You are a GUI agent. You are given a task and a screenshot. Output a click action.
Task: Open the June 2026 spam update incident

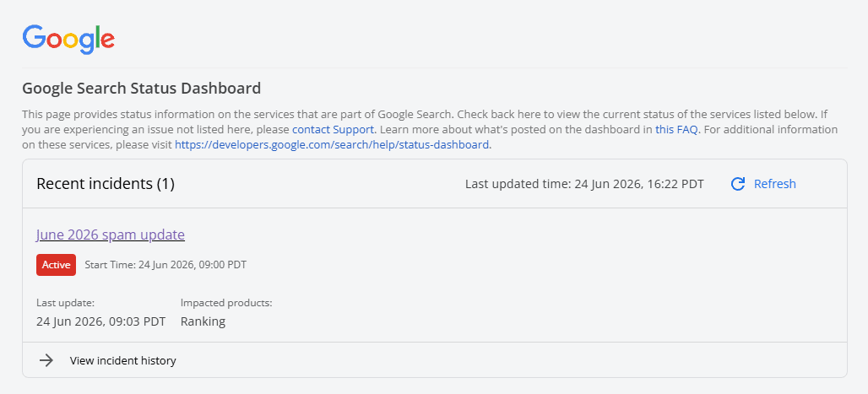(111, 235)
